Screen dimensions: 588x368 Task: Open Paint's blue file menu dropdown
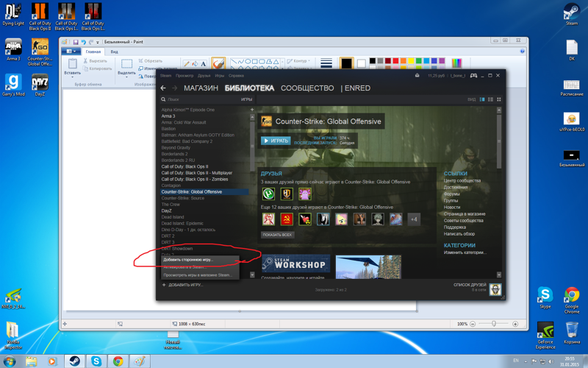click(x=71, y=52)
